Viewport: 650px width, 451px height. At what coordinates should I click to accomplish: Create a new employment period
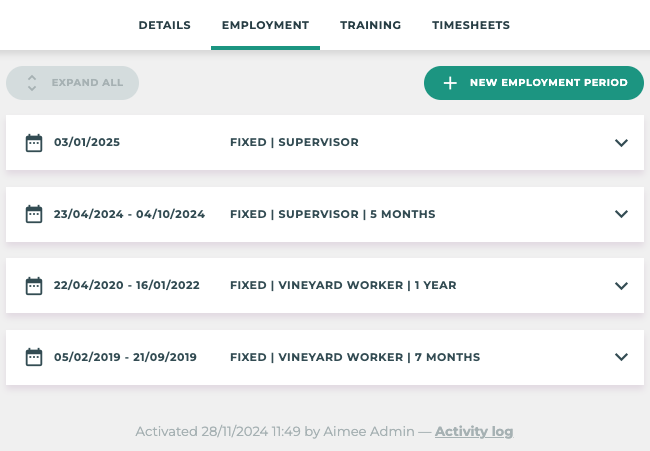click(534, 83)
